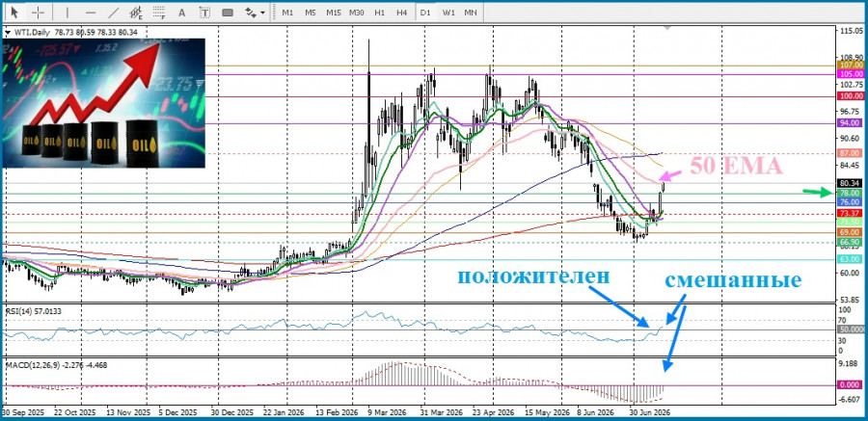Choose the horizontal line drawing tool
Image resolution: width=868 pixels, height=421 pixels.
click(91, 12)
